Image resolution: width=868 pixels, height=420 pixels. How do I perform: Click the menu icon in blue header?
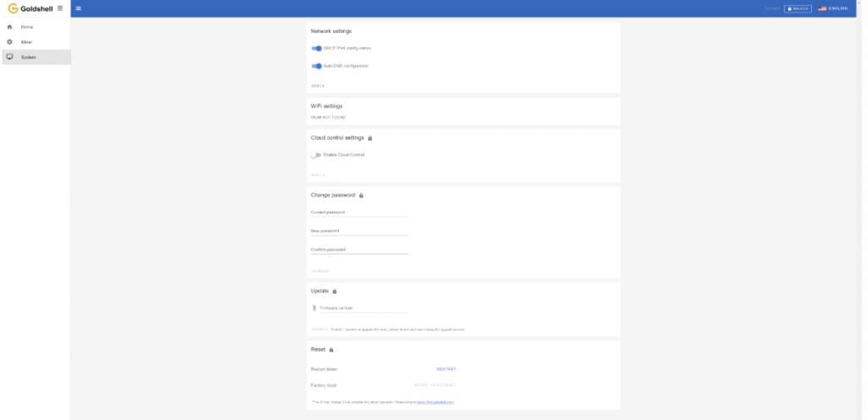tap(79, 8)
